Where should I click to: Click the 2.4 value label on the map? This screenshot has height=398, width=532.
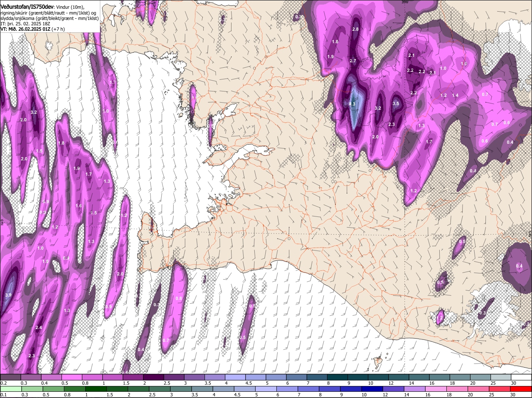click(x=39, y=328)
